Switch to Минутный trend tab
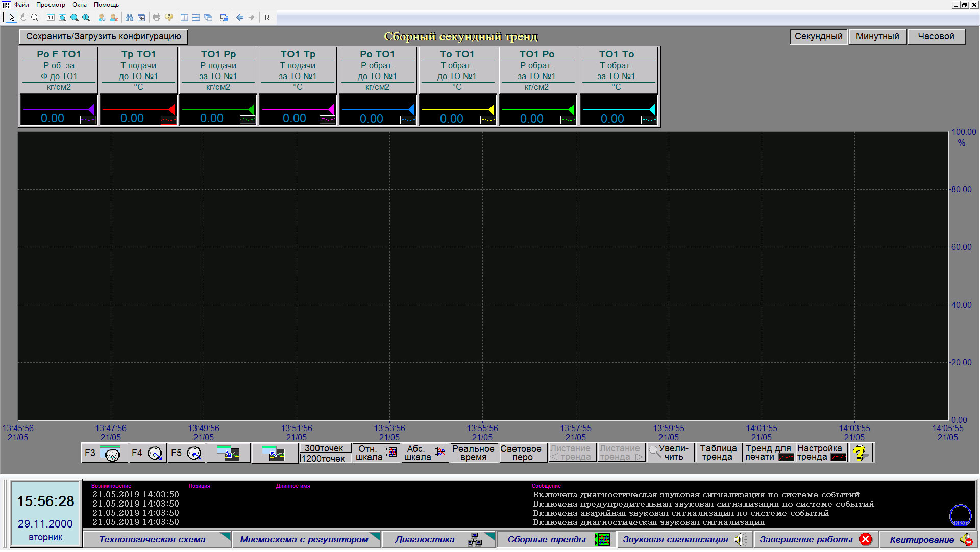The height and width of the screenshot is (552, 980). coord(877,36)
